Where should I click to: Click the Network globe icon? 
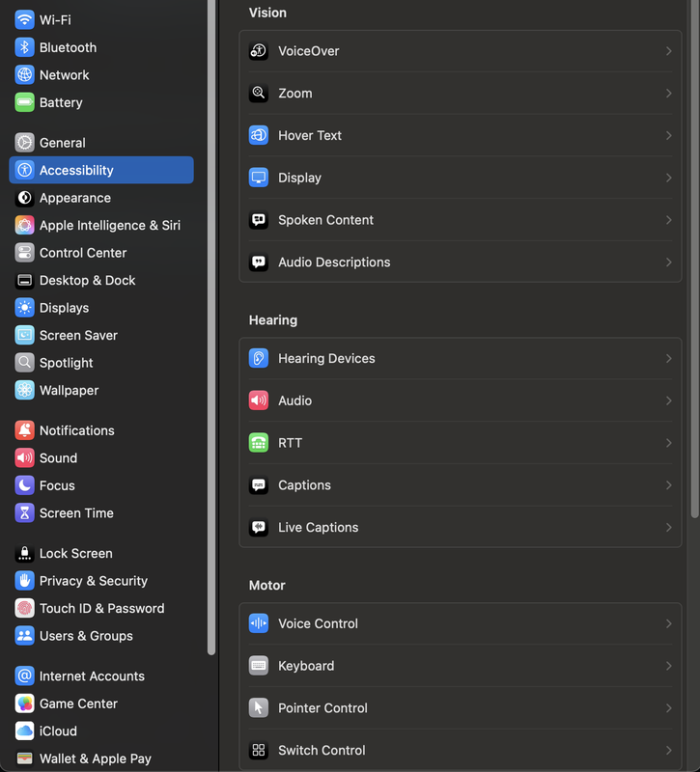click(x=25, y=75)
